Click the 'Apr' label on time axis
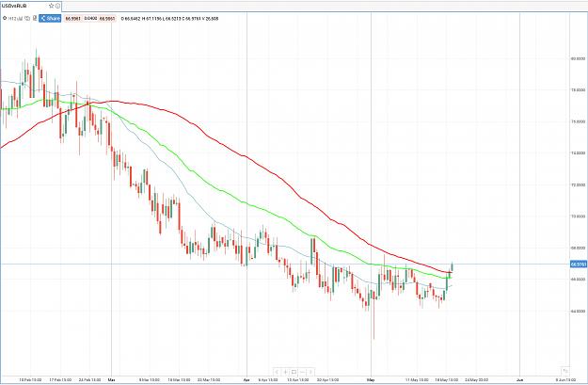The height and width of the screenshot is (385, 588). click(246, 380)
